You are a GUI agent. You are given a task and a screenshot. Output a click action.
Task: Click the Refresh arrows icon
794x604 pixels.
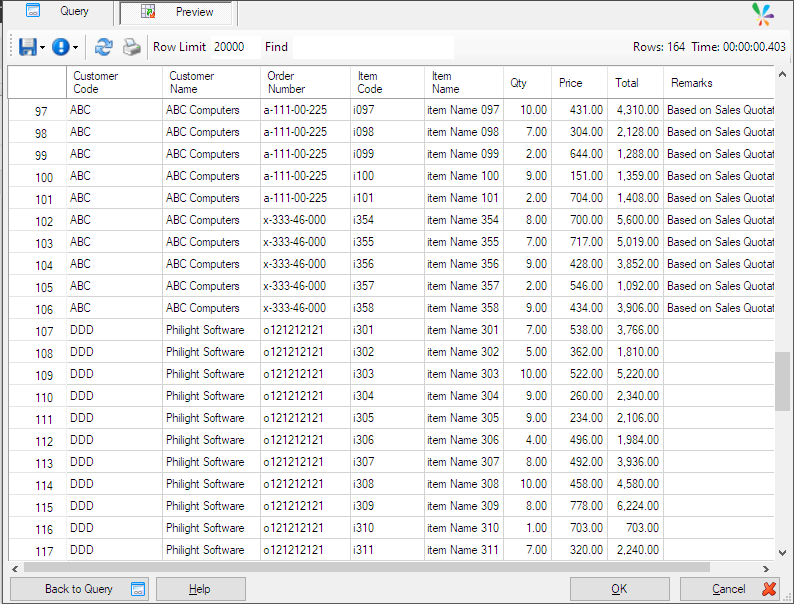104,47
